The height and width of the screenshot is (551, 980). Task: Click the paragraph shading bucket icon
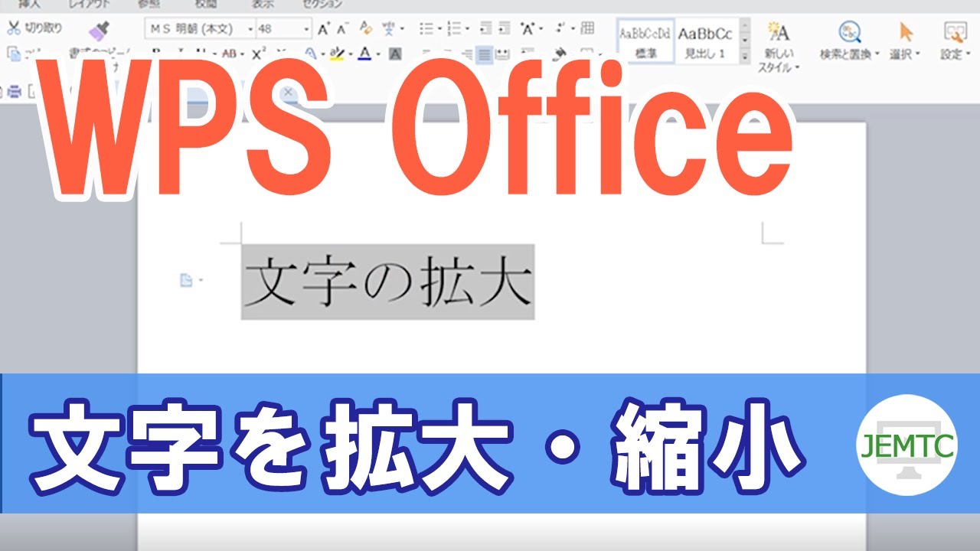click(x=561, y=54)
